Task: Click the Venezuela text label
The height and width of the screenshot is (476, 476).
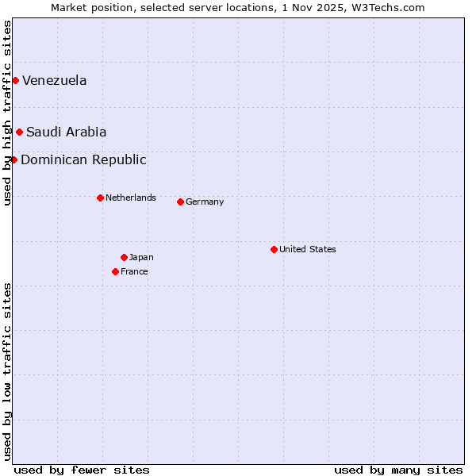Action: coord(54,80)
